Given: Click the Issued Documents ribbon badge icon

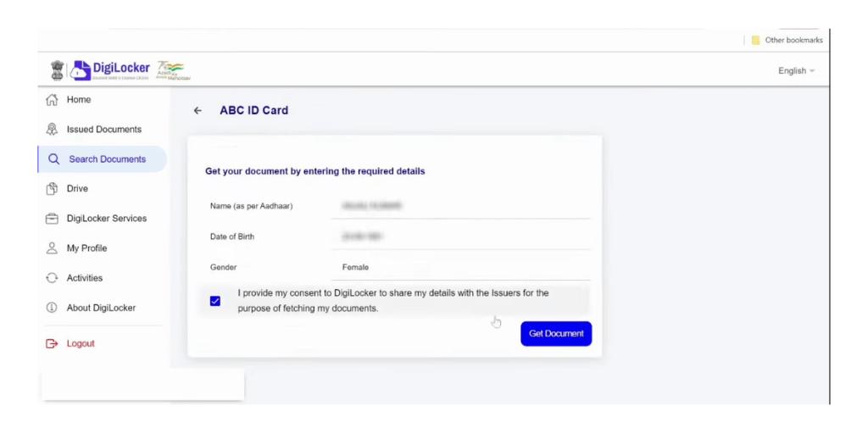Looking at the screenshot, I should [x=52, y=130].
